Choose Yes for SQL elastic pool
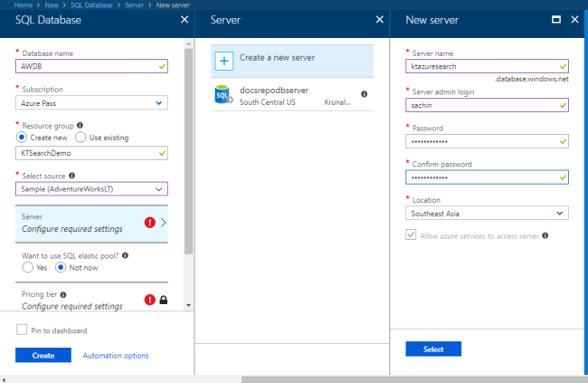 28,267
